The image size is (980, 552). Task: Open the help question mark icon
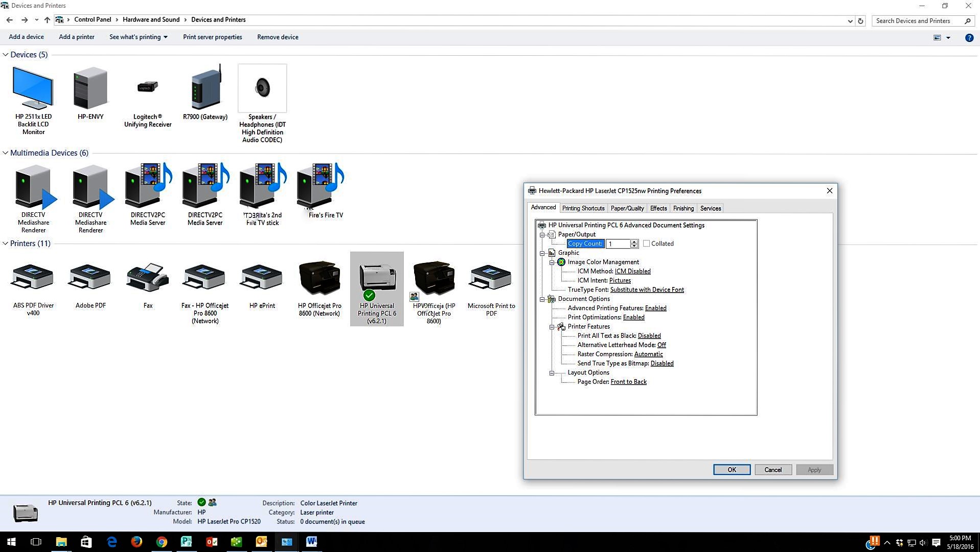969,37
